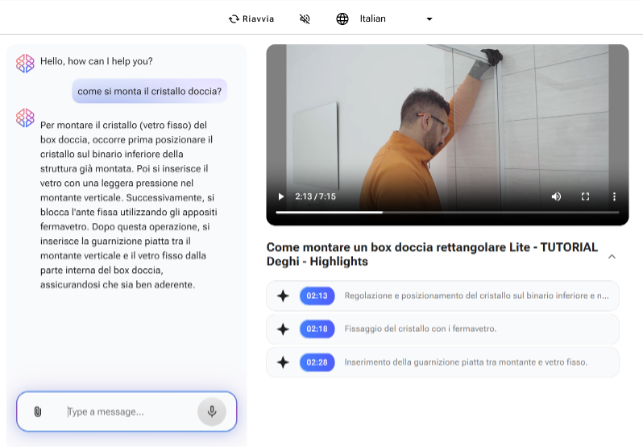This screenshot has width=644, height=448.
Task: Open the video more options menu
Action: 614,197
